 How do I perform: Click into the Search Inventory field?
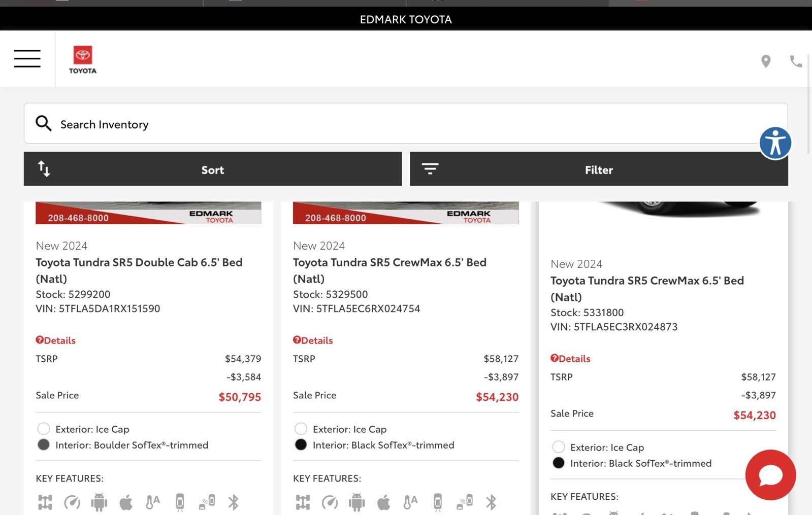coord(406,123)
